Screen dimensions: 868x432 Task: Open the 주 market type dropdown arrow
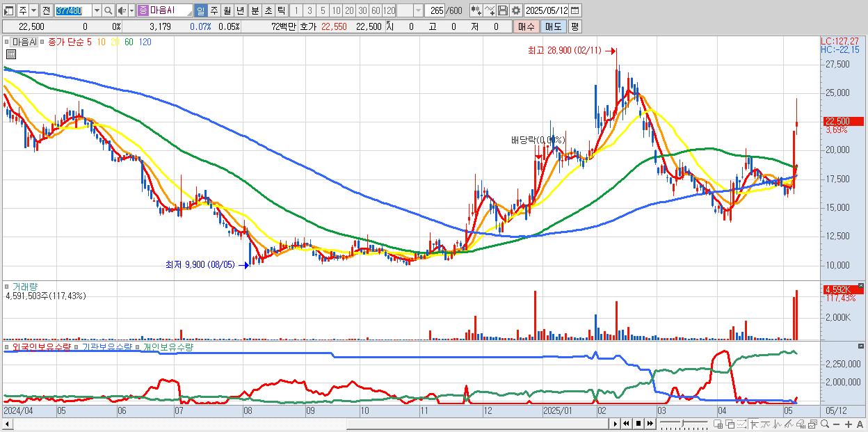click(x=33, y=10)
